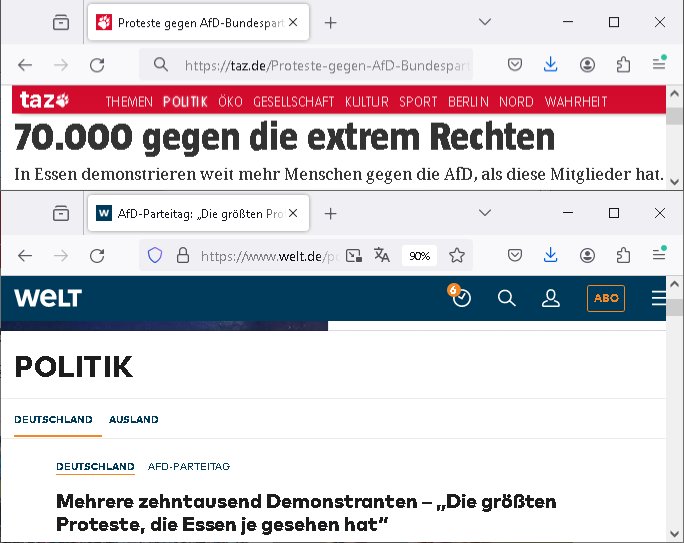The width and height of the screenshot is (684, 543).
Task: Open WAHRHEIT section on taz
Action: pos(576,102)
